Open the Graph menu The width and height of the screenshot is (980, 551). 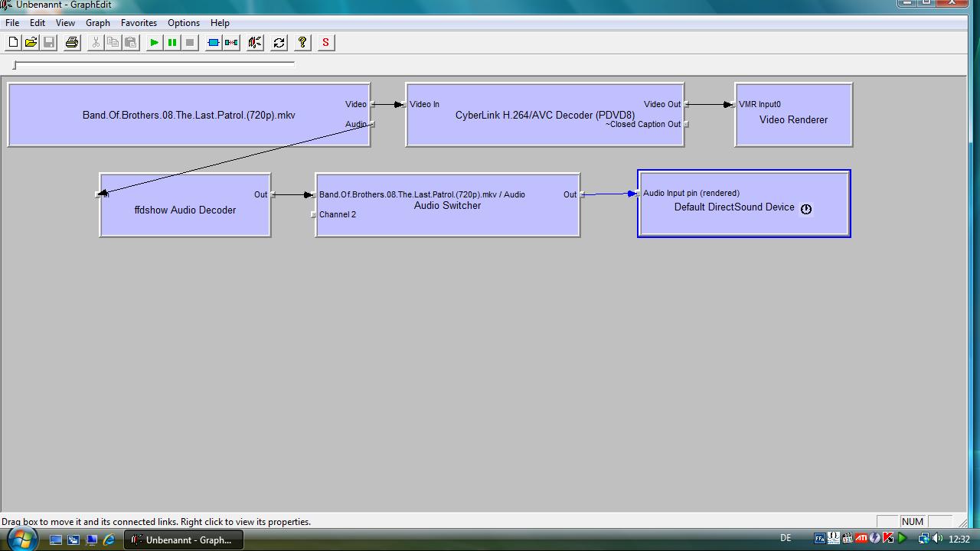97,23
